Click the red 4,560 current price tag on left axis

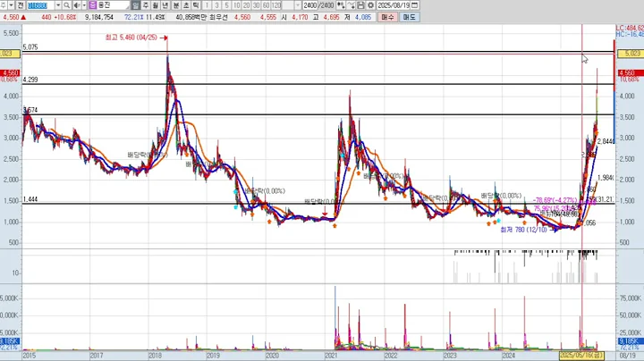[x=10, y=73]
